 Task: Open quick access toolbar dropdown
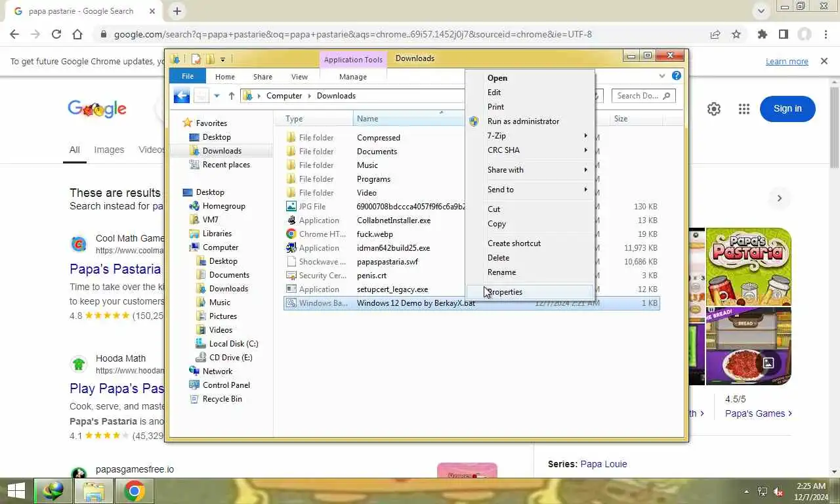click(x=222, y=59)
